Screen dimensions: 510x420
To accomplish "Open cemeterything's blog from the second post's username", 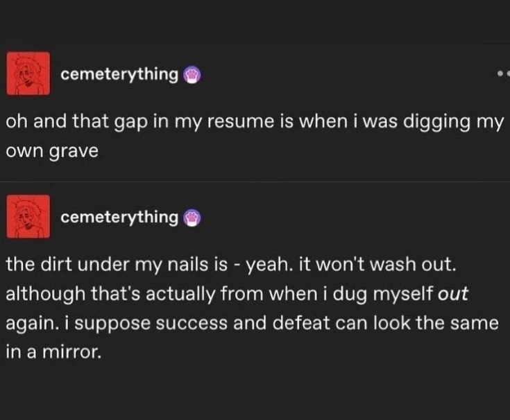I will (x=119, y=218).
